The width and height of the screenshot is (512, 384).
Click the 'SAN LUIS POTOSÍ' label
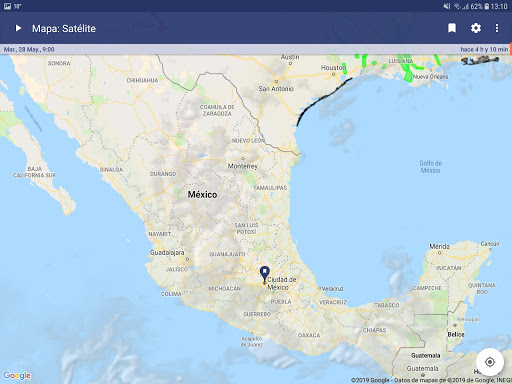tap(246, 228)
